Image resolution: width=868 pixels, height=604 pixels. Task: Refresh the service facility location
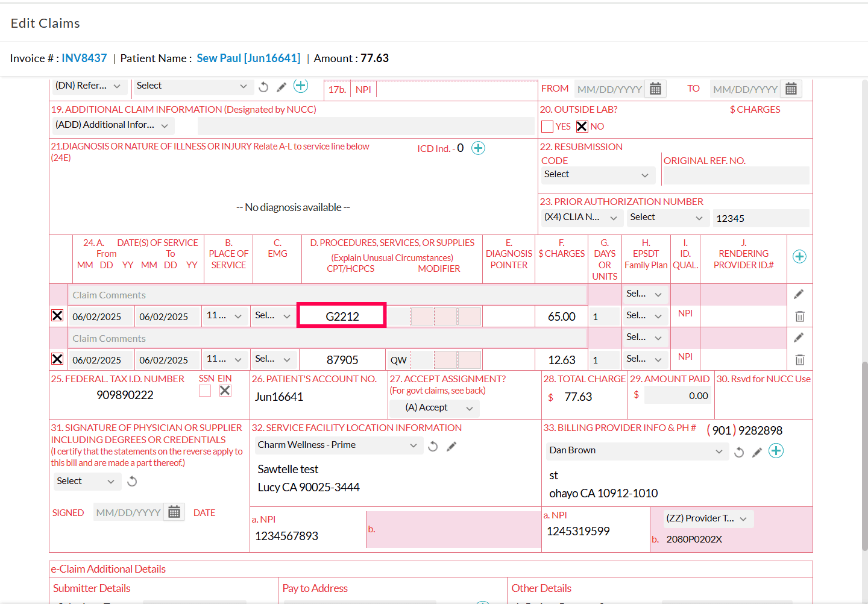click(x=433, y=447)
